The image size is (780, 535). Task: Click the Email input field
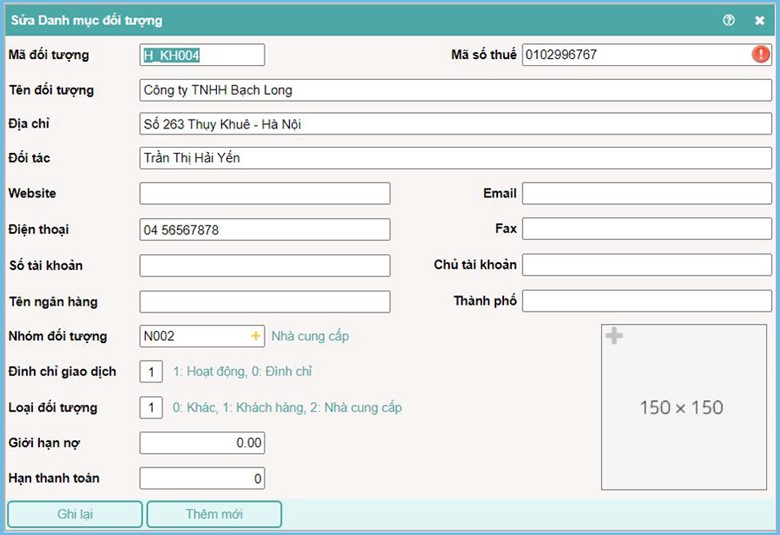click(x=646, y=193)
